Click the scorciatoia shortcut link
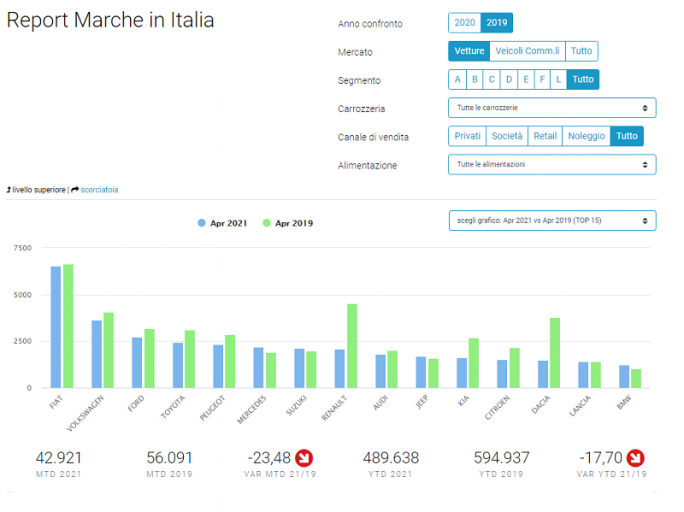 (99, 190)
